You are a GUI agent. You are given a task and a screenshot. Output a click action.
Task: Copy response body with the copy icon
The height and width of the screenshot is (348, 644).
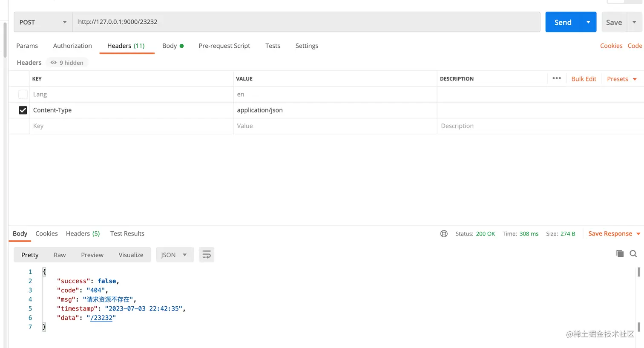620,254
